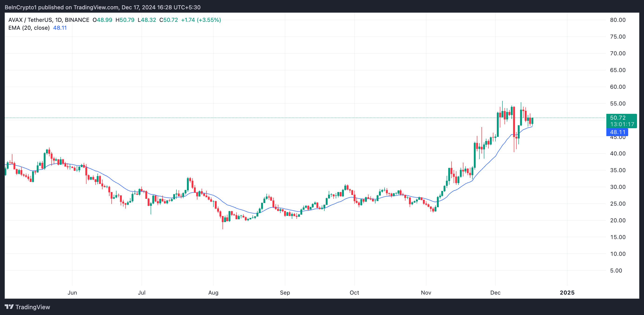
Task: Click the Oct label on time axis
Action: pyautogui.click(x=354, y=292)
